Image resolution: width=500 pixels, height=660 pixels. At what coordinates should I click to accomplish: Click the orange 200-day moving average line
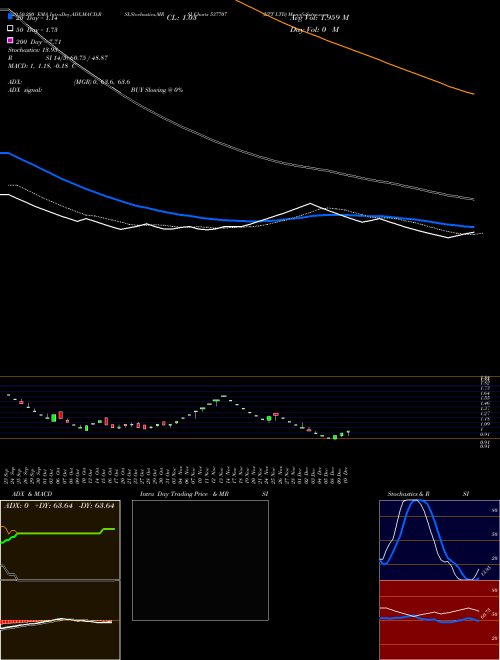click(356, 52)
